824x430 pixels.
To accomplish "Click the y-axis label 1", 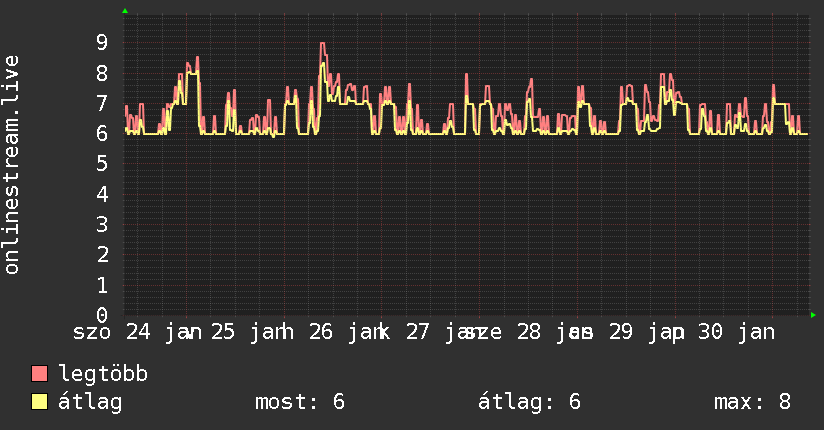I will click(102, 285).
